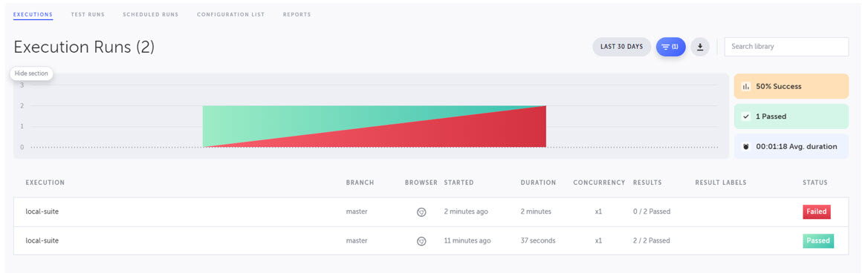Click '37 seconds' duration cell
Screen dimensions: 868x279
tap(538, 241)
